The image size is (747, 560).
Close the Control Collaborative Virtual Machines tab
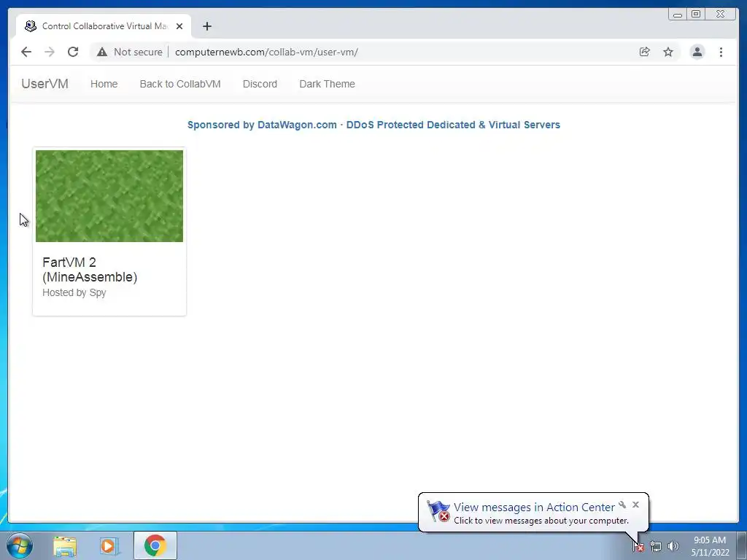coord(179,26)
